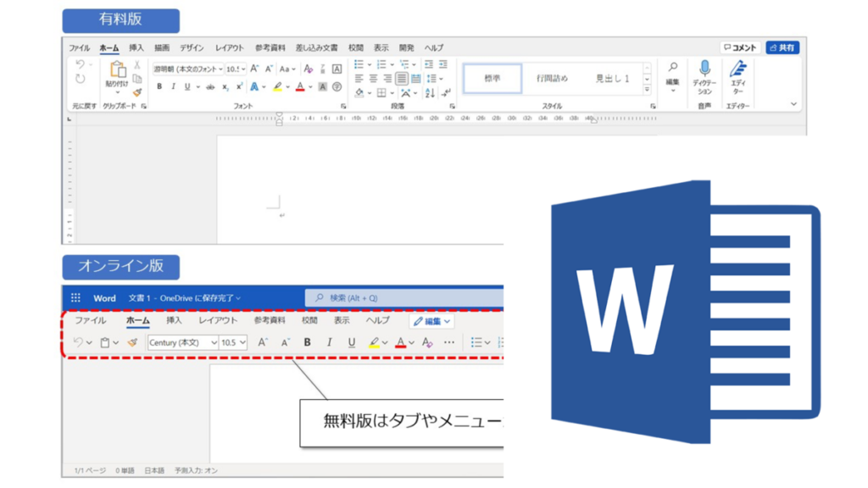
Task: Click the 貼り付け clipboard icon in the desktop ribbon
Action: [x=116, y=71]
